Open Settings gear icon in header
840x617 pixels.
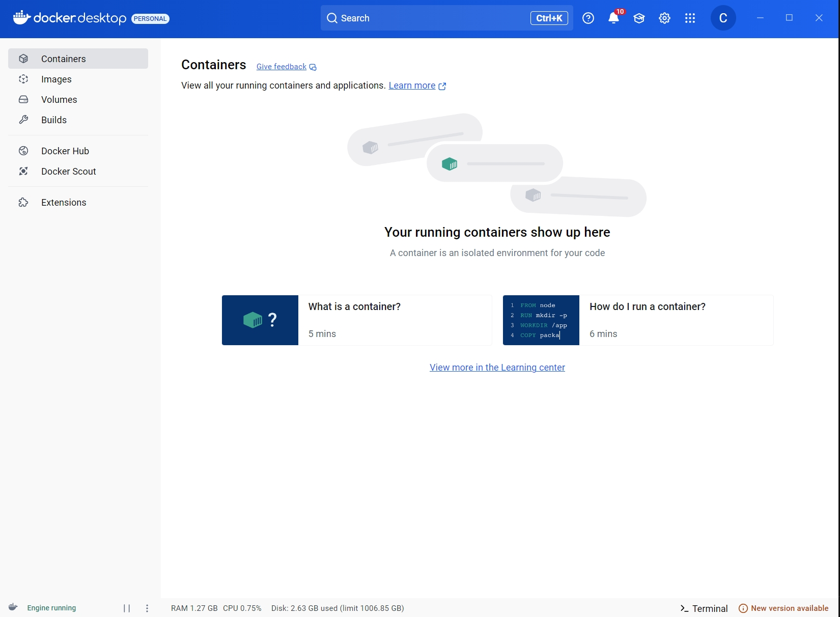point(664,18)
